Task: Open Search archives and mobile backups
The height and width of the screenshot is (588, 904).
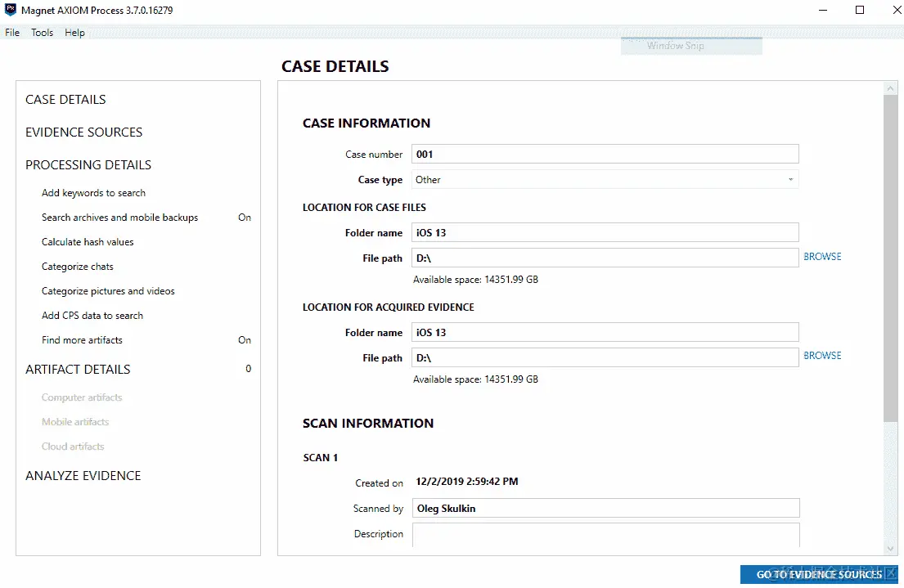Action: click(x=120, y=218)
